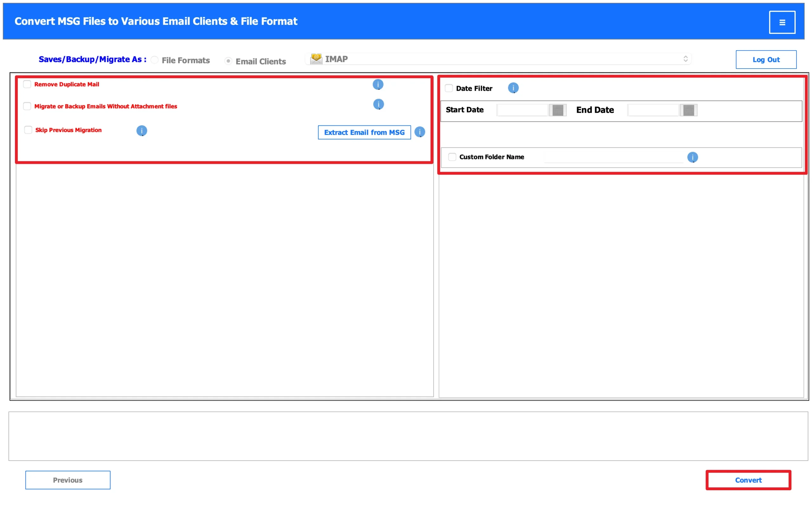The height and width of the screenshot is (508, 812).
Task: Select the File Formats radio button
Action: point(154,60)
